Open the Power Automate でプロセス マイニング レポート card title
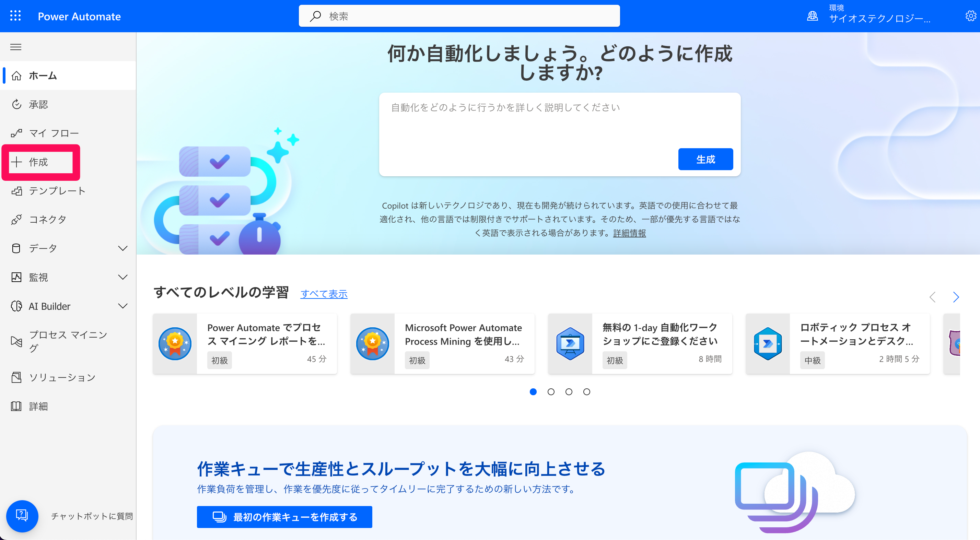Image resolution: width=980 pixels, height=540 pixels. pyautogui.click(x=266, y=334)
